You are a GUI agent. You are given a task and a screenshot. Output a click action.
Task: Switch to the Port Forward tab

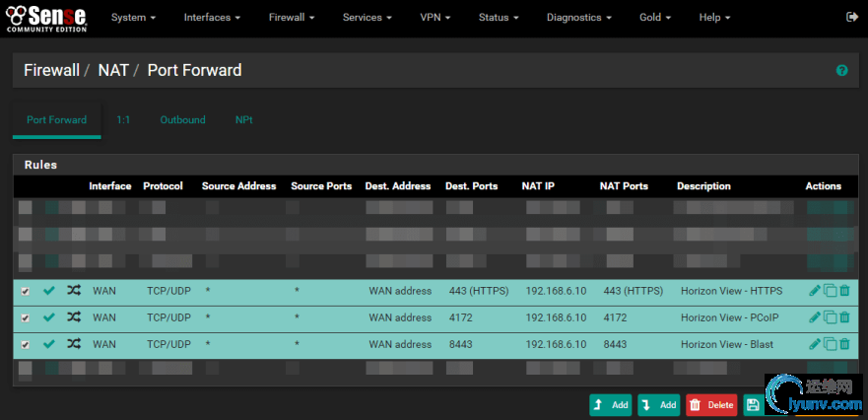pos(56,119)
